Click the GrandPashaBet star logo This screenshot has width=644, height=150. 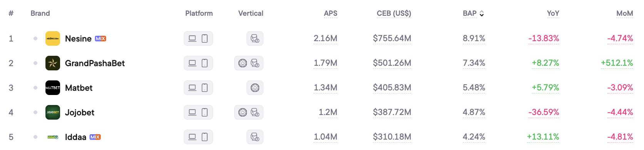(53, 63)
